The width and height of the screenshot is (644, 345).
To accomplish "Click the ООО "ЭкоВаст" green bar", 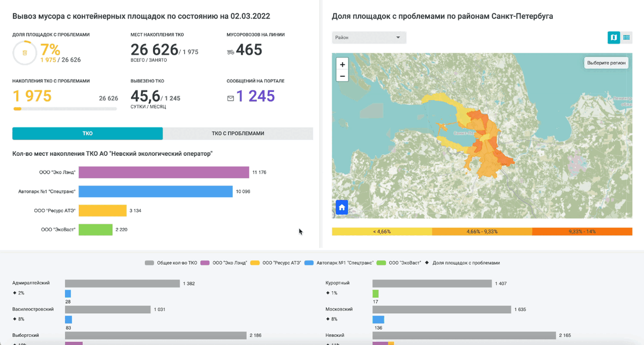I will 96,229.
